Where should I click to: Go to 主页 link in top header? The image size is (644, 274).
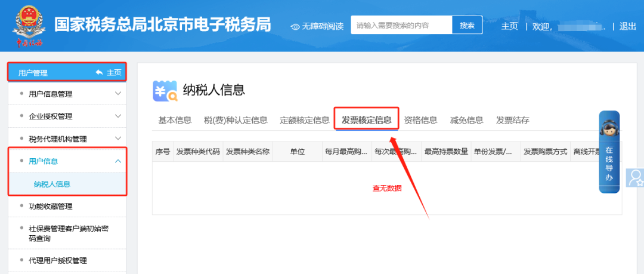510,26
